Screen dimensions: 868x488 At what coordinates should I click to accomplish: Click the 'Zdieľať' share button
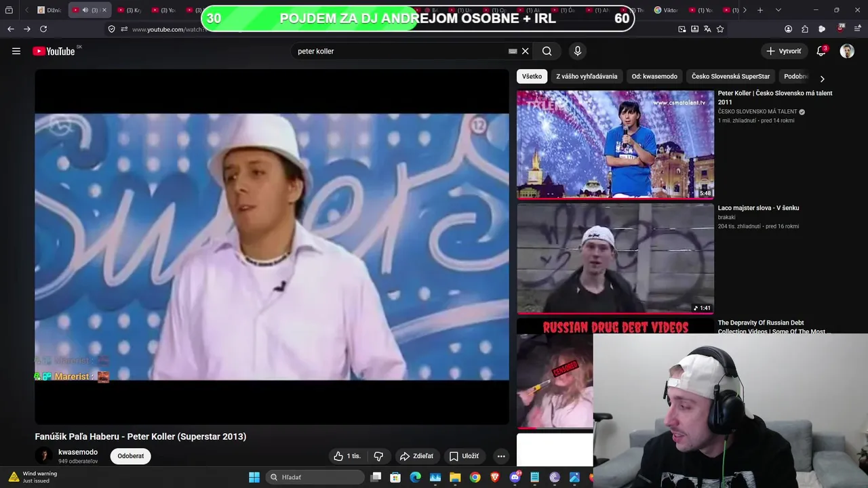tap(416, 456)
